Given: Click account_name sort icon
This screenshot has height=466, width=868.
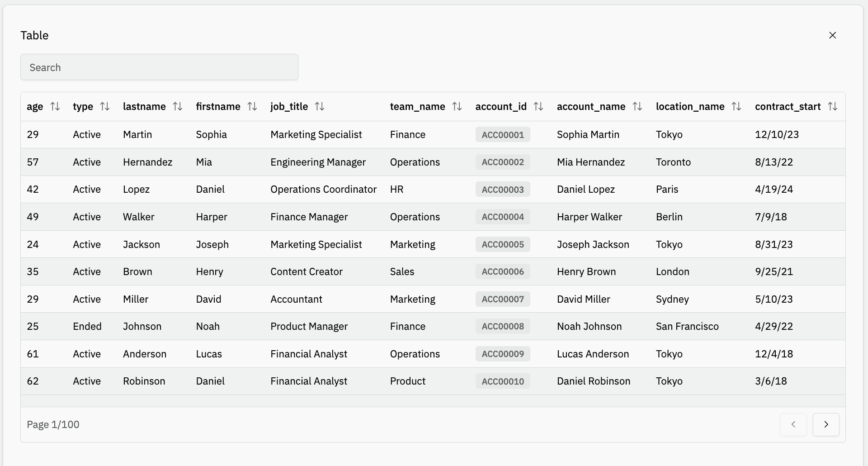Looking at the screenshot, I should coord(637,106).
